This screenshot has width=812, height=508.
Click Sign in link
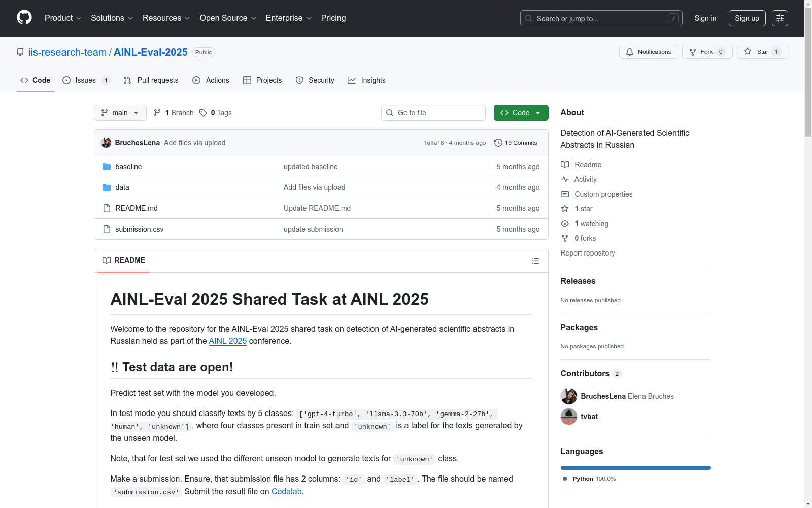click(x=705, y=18)
